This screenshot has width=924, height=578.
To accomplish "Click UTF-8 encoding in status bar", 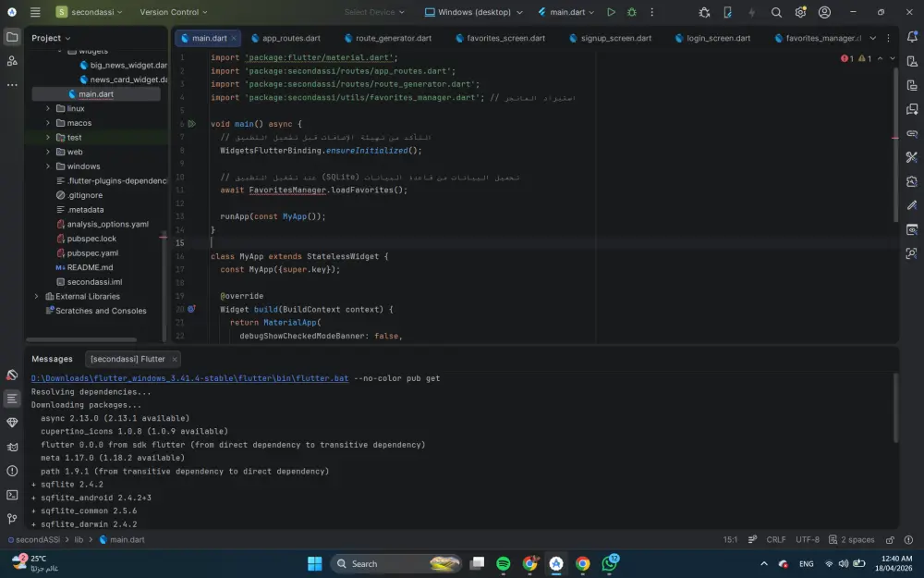I will pos(808,540).
